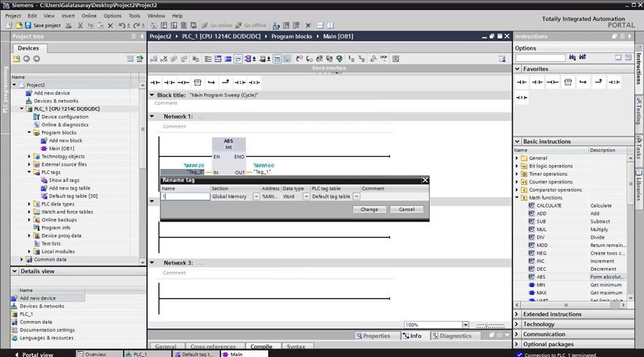Viewport: 644px width, 357px height.
Task: Insert normally open contact from editor favorites bar
Action: [155, 83]
